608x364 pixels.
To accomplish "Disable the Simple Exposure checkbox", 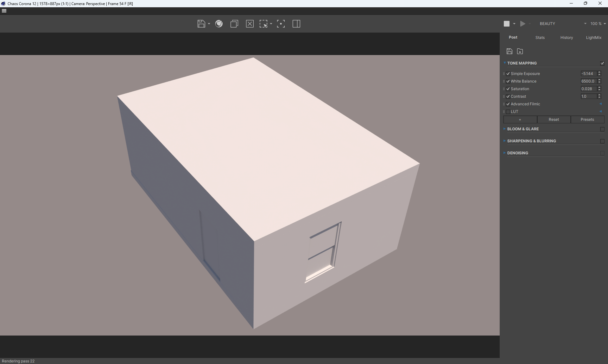I will (x=508, y=74).
